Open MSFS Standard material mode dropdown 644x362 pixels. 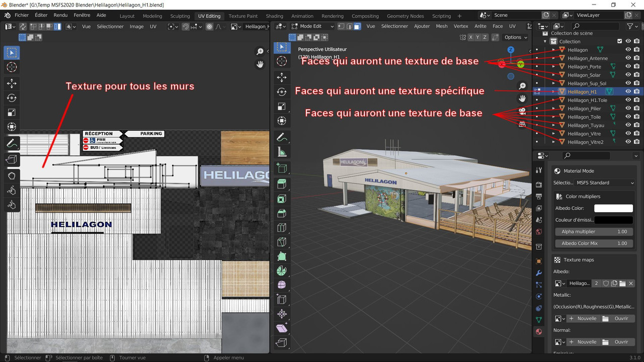[605, 183]
